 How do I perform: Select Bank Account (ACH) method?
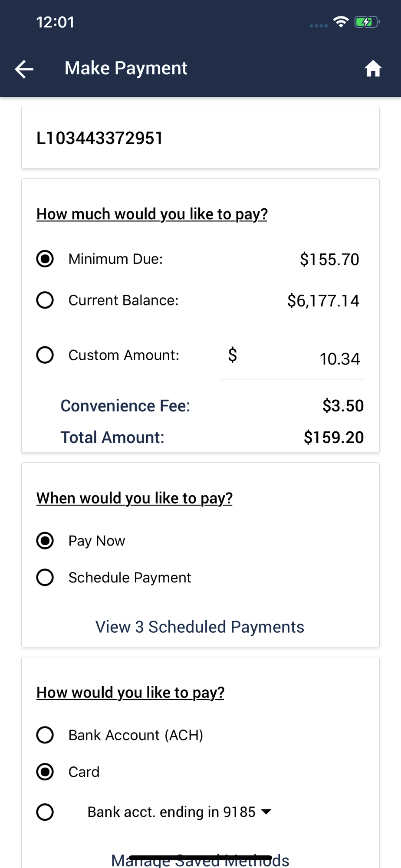coord(45,735)
